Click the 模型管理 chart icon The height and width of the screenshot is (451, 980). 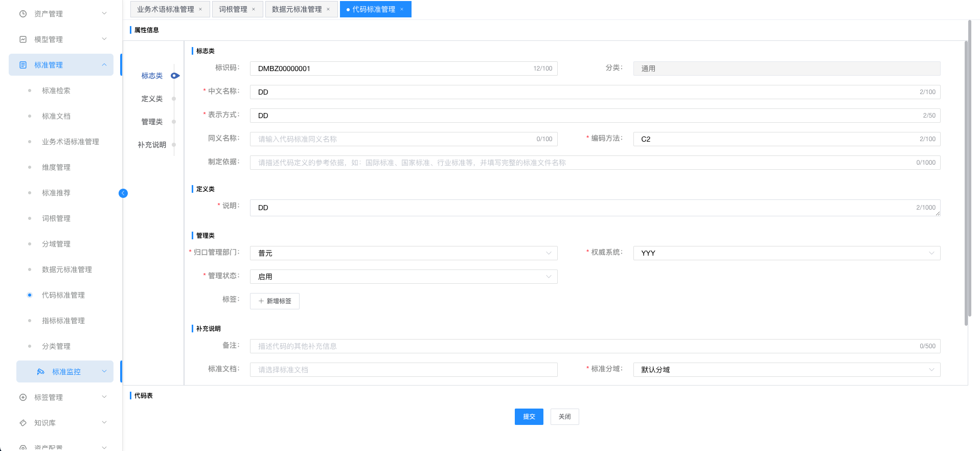click(23, 39)
